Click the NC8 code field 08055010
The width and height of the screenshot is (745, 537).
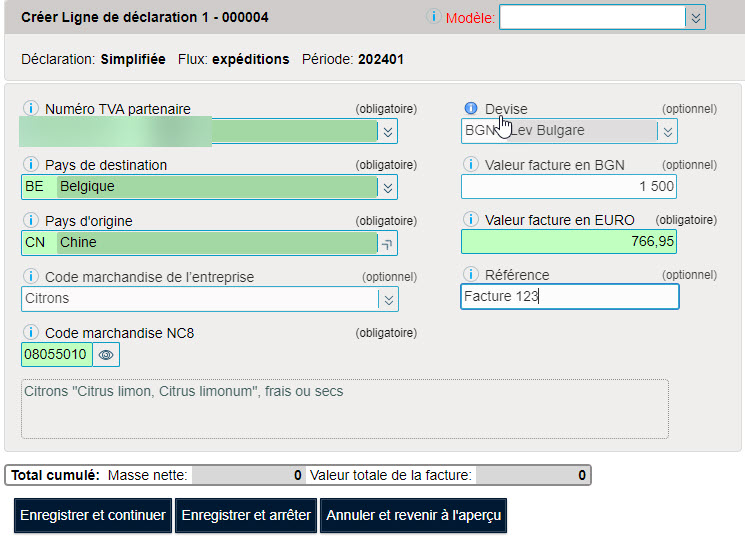(57, 355)
